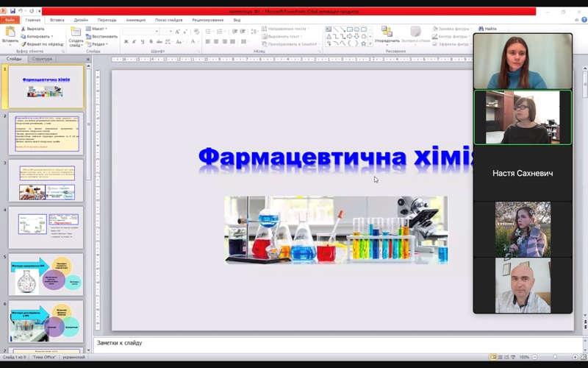Switch to the Structure (Структура) pane tab

tap(43, 59)
